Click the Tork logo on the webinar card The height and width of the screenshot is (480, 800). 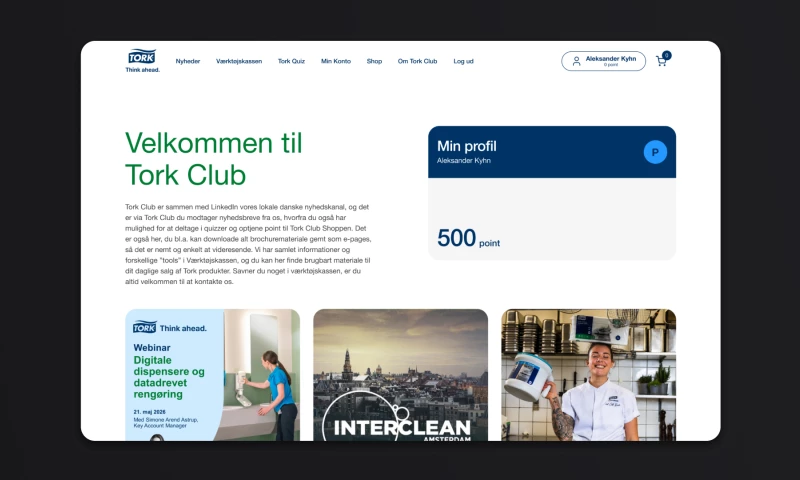tap(144, 327)
